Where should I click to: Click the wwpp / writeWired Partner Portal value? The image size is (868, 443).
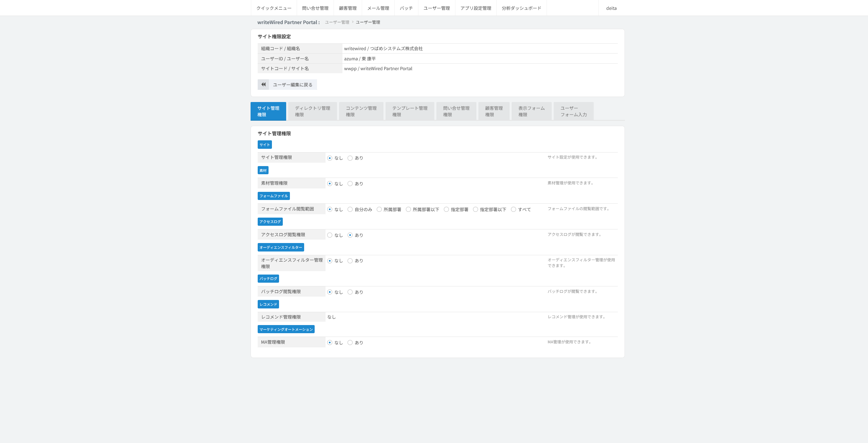[378, 68]
